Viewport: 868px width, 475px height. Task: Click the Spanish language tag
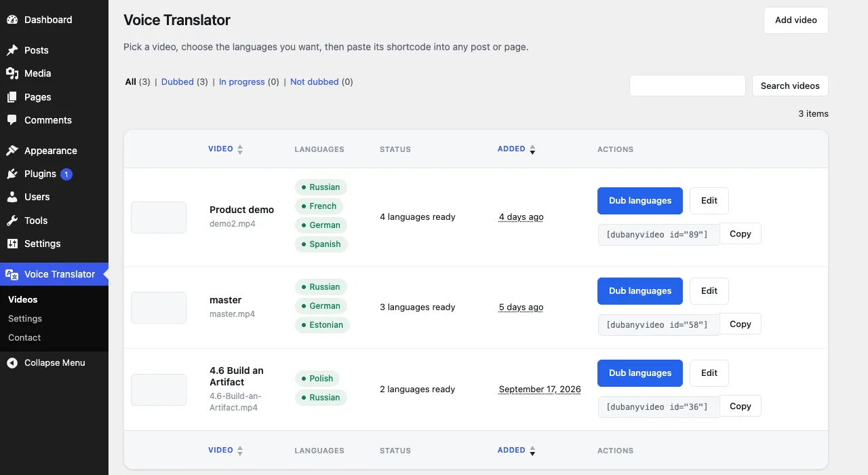321,244
